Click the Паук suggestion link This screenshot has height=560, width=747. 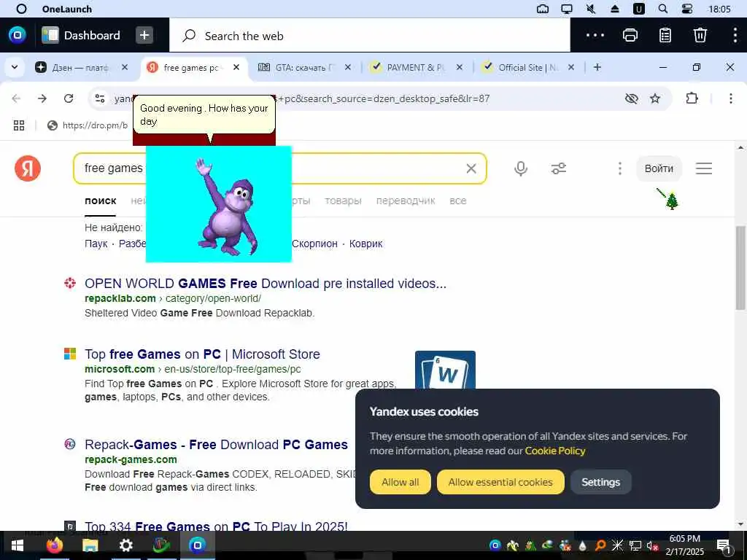(96, 244)
